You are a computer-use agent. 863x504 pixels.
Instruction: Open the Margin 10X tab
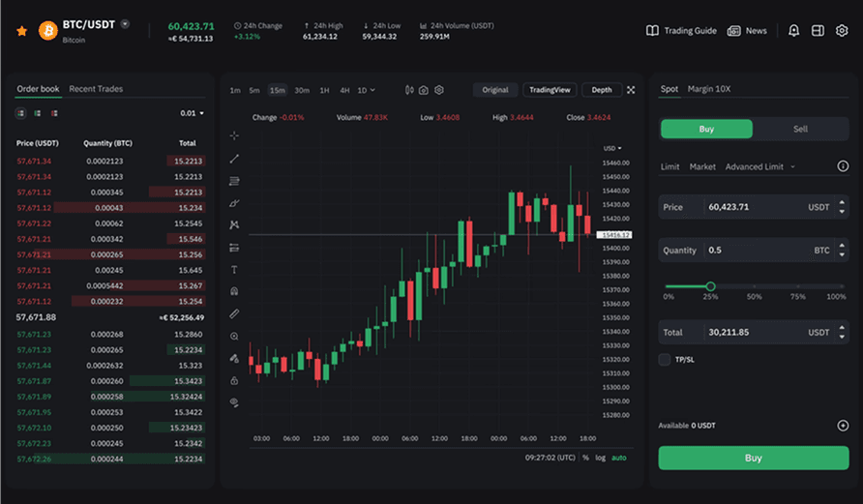[709, 89]
